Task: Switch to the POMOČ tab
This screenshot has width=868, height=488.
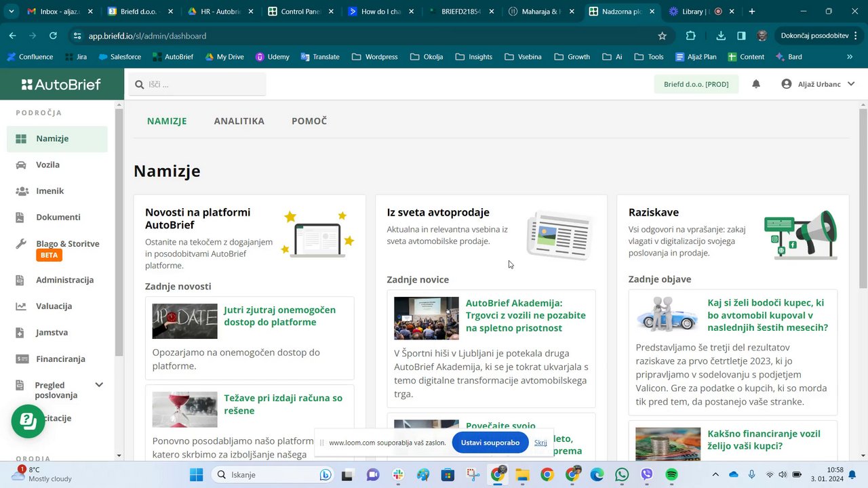Action: [x=309, y=121]
